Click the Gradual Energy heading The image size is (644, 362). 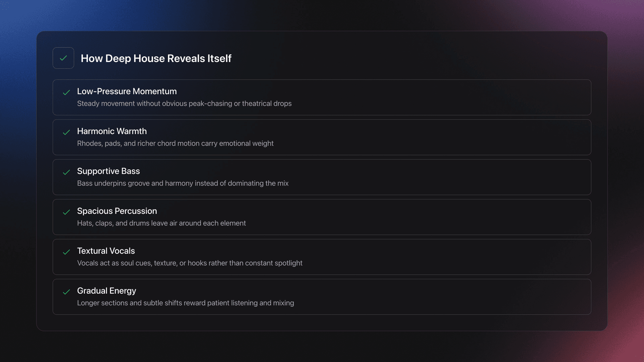tap(106, 291)
